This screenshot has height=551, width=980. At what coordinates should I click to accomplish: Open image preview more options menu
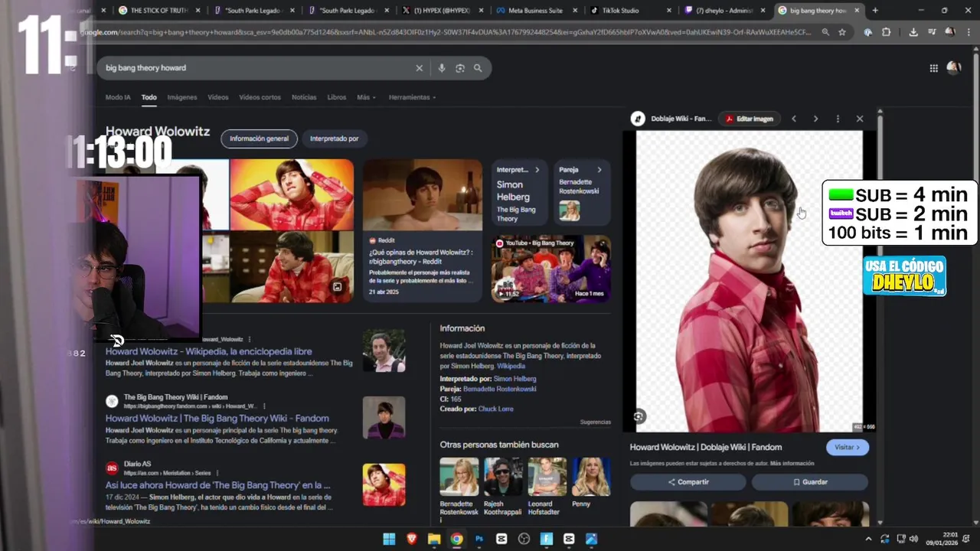coord(838,119)
